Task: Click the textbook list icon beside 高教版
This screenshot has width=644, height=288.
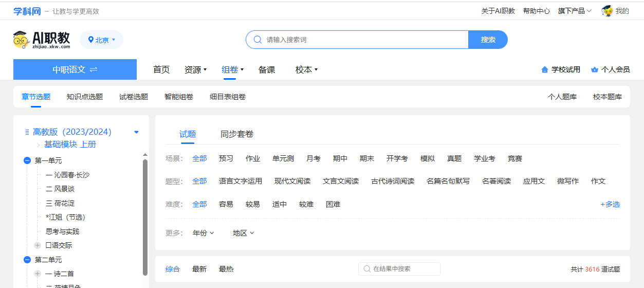Action: click(x=27, y=132)
